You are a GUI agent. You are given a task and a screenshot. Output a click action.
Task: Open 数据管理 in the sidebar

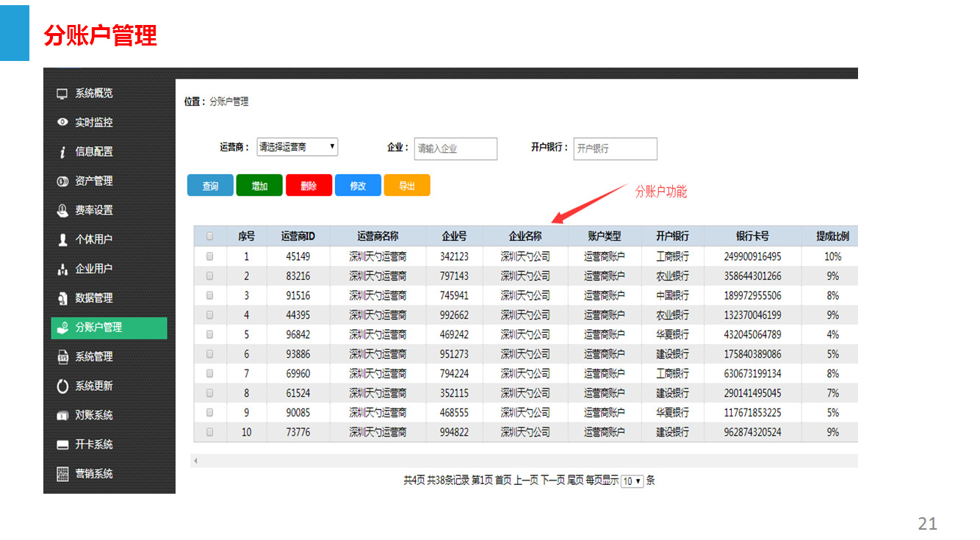pos(94,298)
